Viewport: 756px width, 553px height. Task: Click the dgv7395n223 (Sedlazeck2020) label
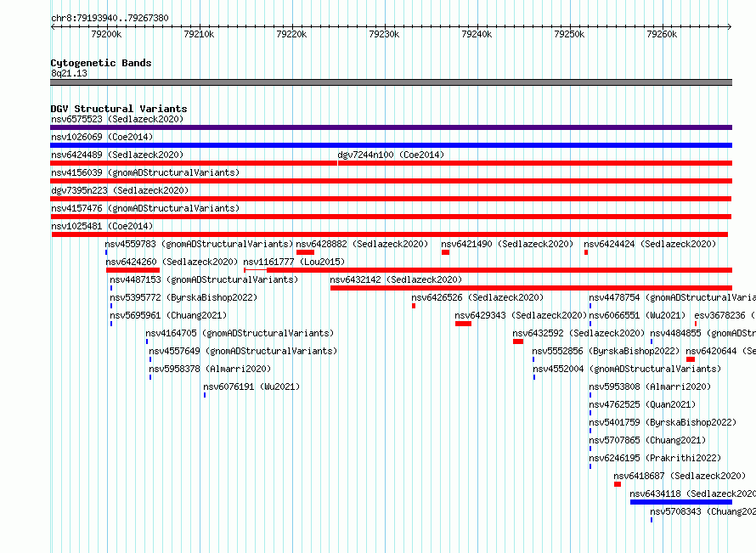pyautogui.click(x=120, y=190)
